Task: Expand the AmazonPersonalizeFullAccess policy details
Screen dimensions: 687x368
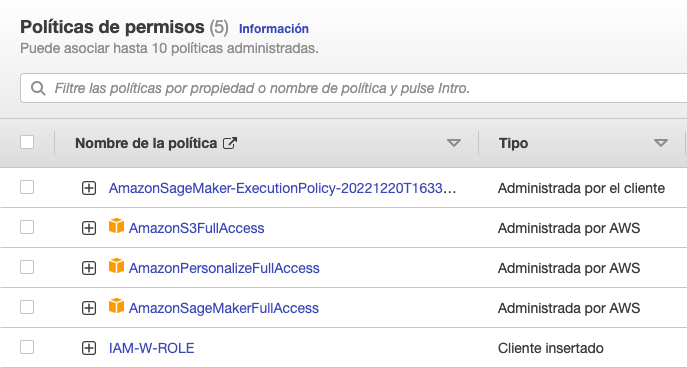Action: (x=89, y=268)
